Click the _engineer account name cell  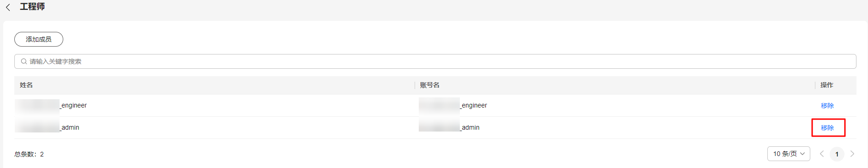453,105
